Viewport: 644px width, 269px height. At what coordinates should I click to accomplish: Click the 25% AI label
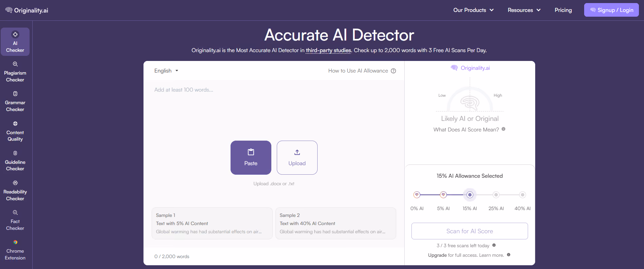coord(496,208)
